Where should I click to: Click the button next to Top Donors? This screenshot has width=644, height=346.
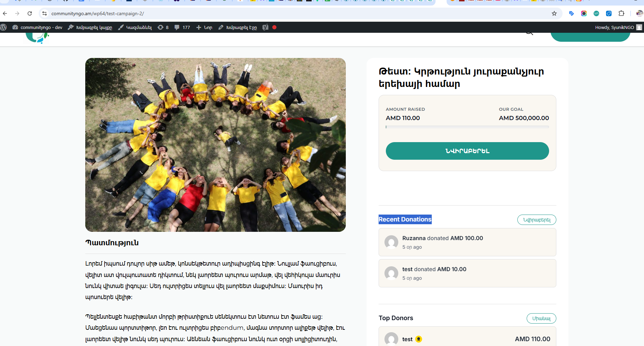click(x=541, y=318)
